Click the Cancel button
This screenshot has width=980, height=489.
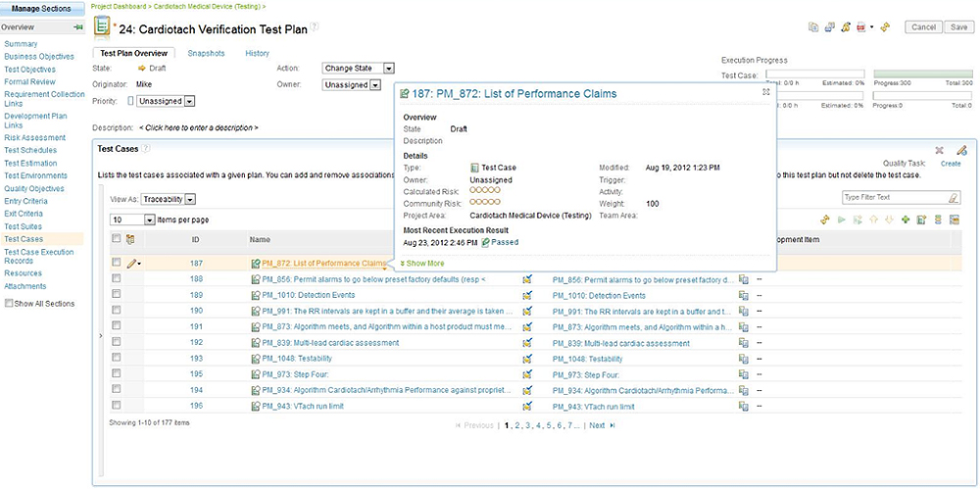tap(924, 26)
